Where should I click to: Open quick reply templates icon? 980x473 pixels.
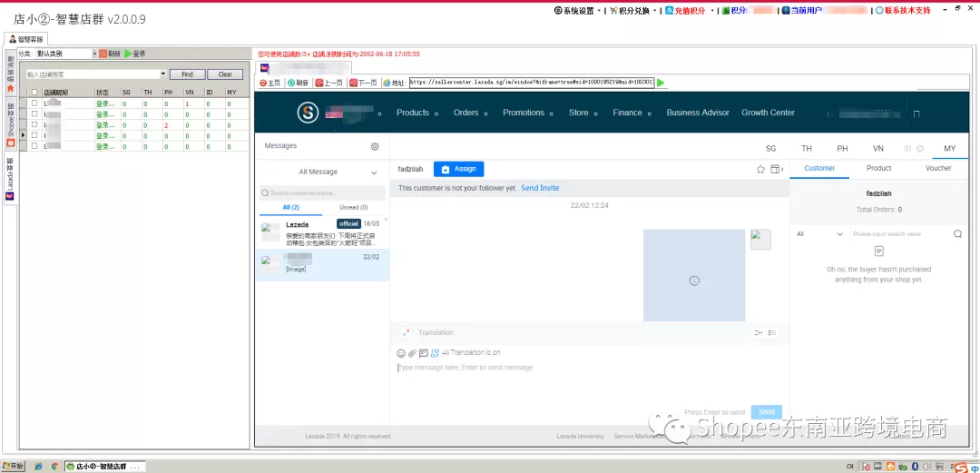pyautogui.click(x=424, y=353)
